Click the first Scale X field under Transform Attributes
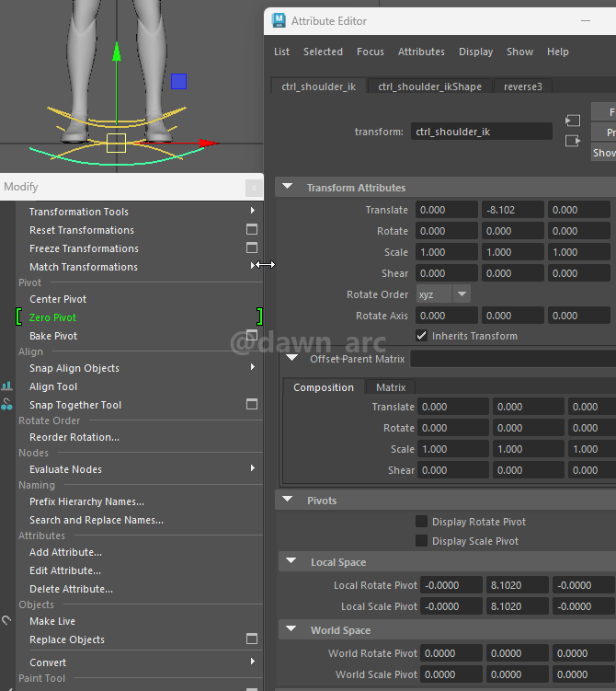Screen dimensions: 616x691 tap(447, 252)
